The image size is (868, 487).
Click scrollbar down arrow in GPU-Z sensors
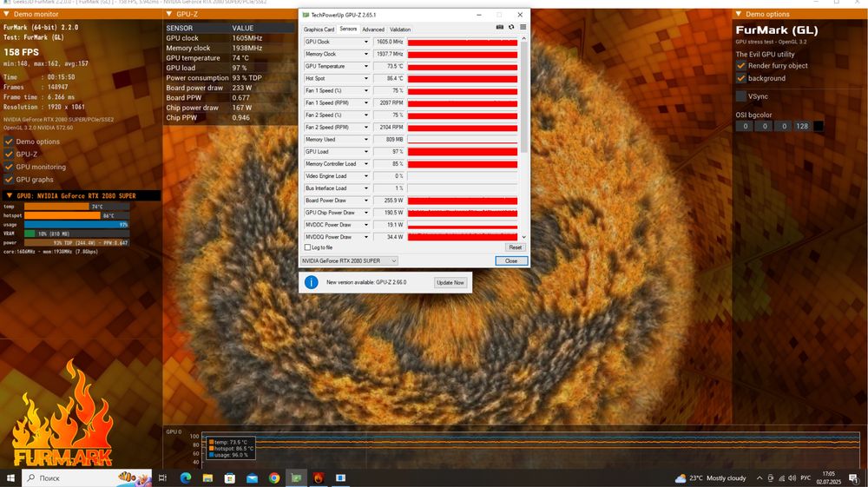pyautogui.click(x=523, y=237)
